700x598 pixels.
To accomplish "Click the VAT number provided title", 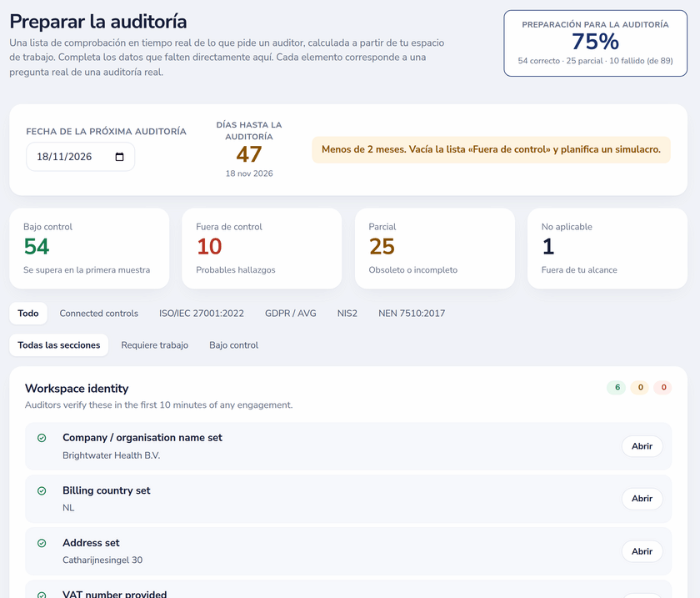I will point(115,594).
